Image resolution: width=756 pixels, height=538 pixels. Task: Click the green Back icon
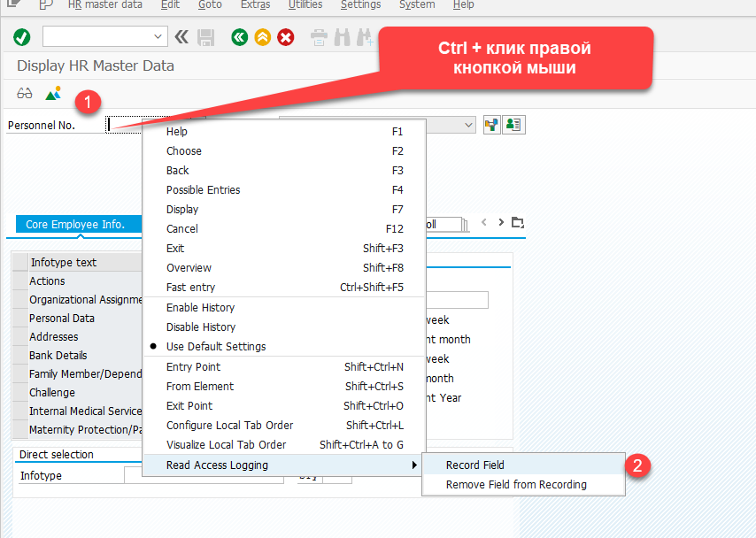tap(240, 37)
